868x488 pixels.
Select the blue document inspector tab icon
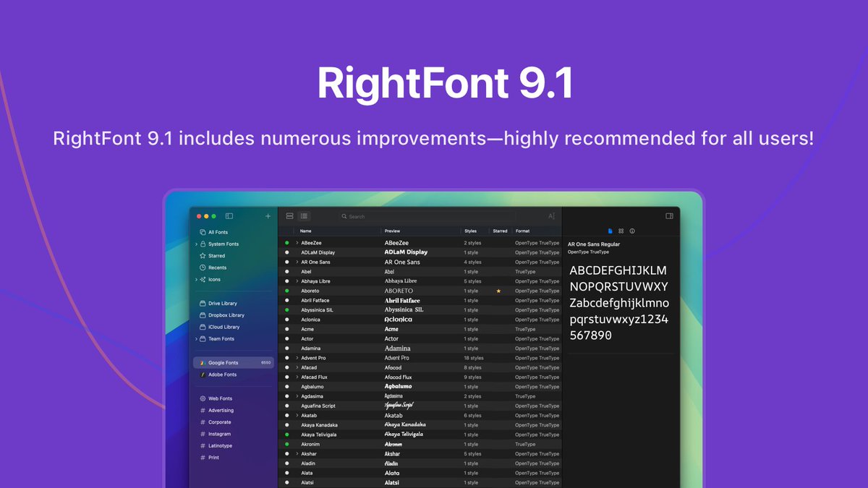[x=610, y=231]
